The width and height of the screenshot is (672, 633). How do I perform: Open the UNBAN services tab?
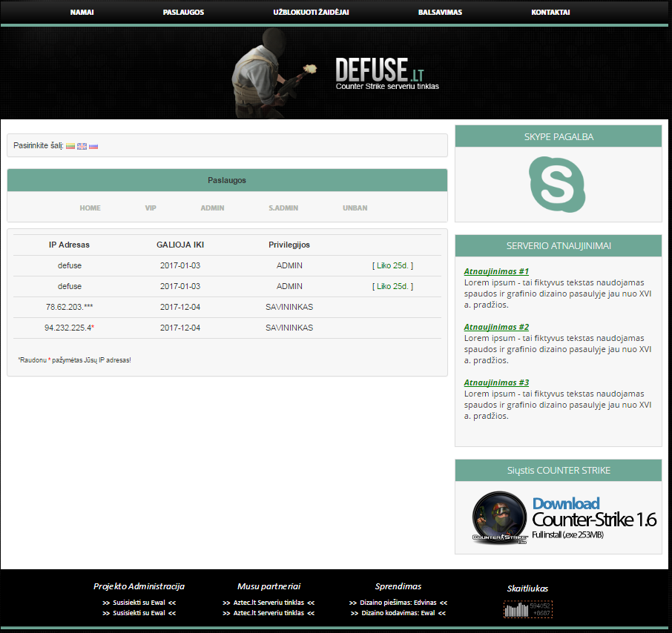click(355, 208)
